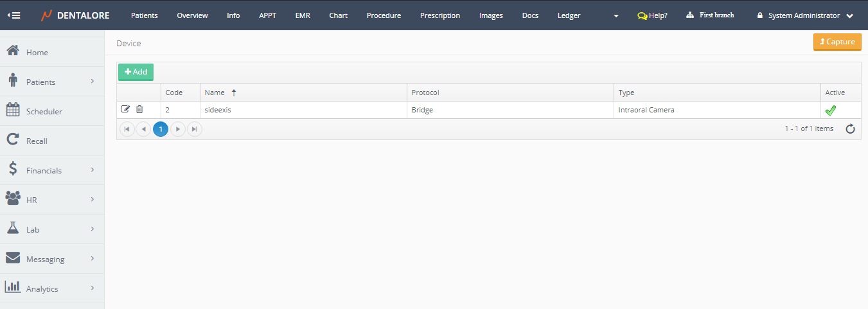Image resolution: width=868 pixels, height=309 pixels.
Task: Collapse sidebar using hamburger menu icon
Action: click(13, 15)
